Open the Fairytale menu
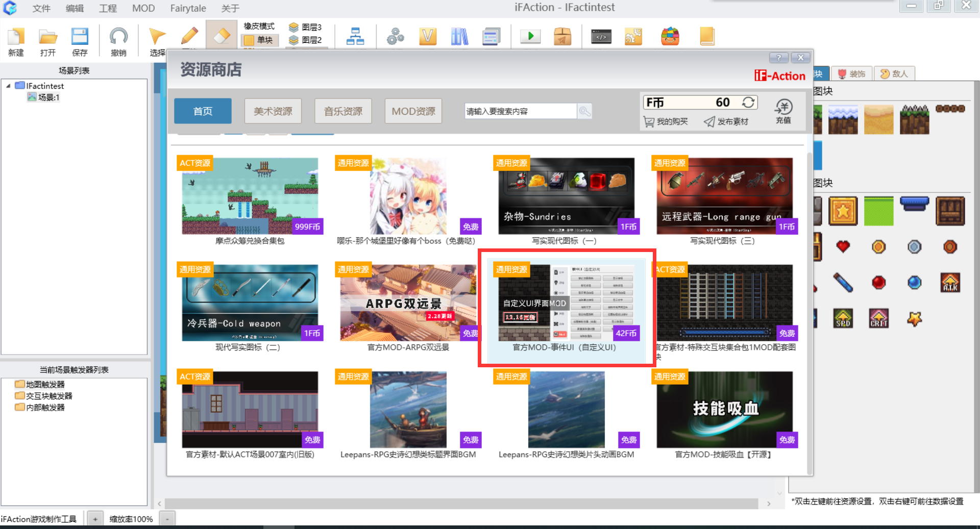 tap(188, 8)
